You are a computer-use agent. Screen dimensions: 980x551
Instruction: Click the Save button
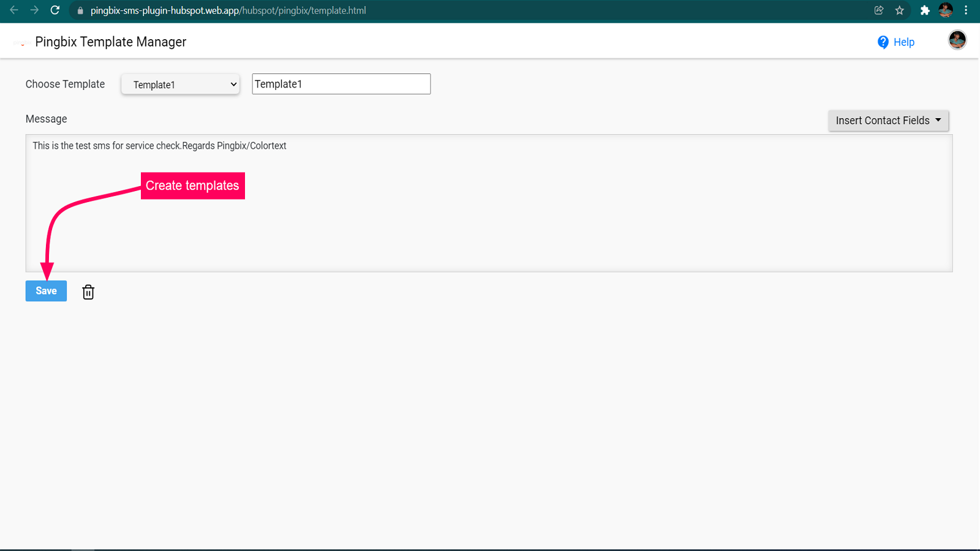45,291
